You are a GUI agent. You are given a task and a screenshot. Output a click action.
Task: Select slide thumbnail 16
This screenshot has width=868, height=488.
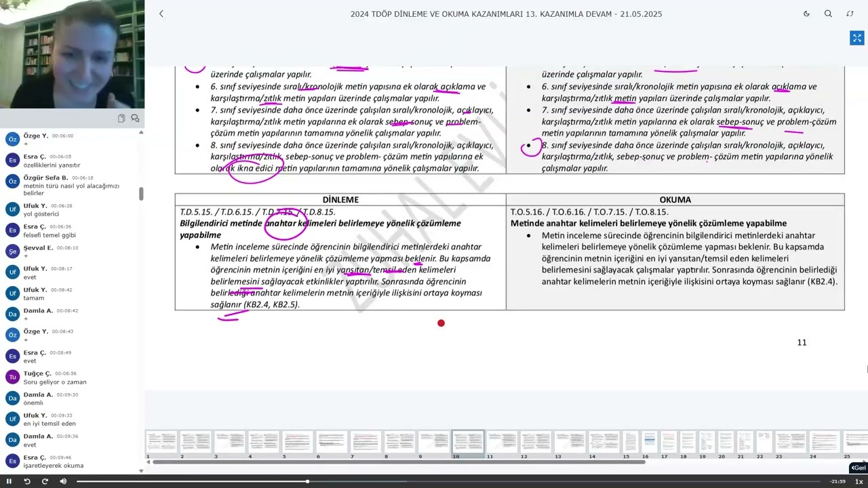[x=650, y=442]
